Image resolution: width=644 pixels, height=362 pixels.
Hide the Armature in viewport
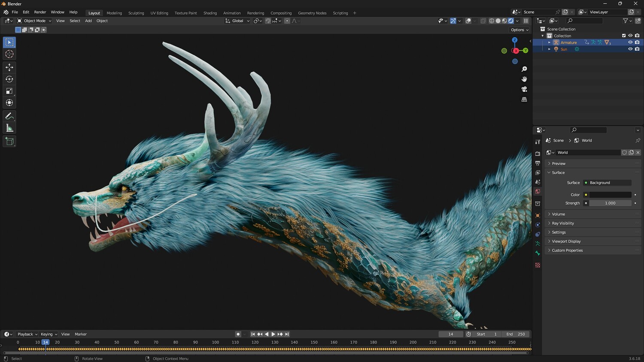pyautogui.click(x=630, y=42)
